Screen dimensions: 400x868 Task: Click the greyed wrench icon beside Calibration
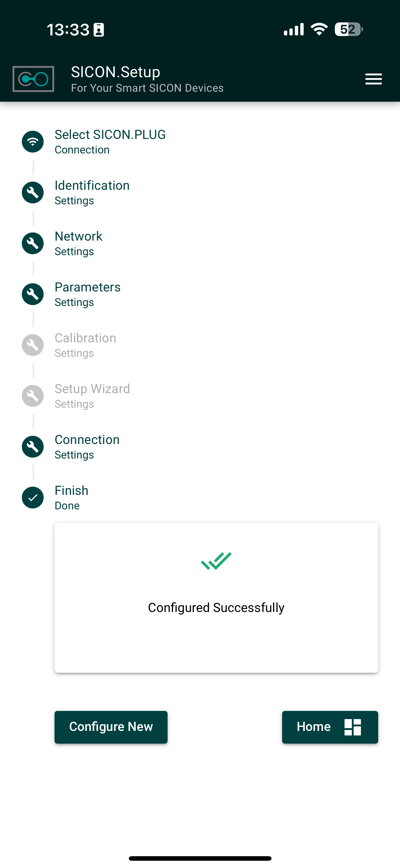pos(33,345)
